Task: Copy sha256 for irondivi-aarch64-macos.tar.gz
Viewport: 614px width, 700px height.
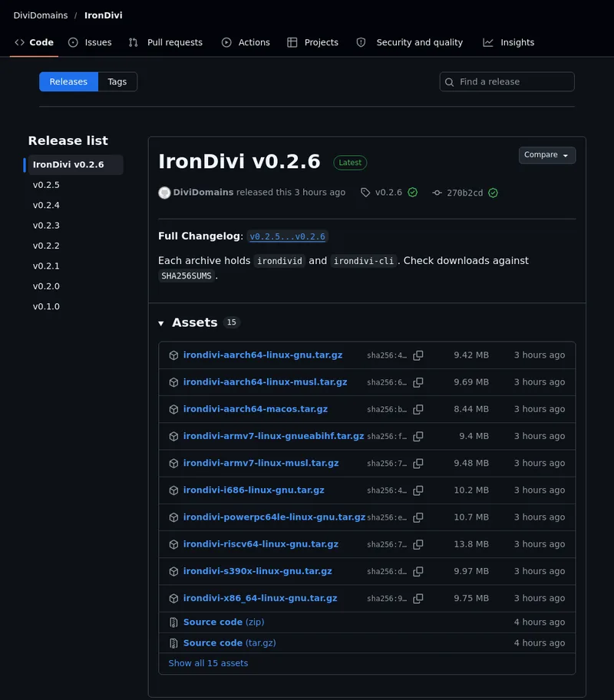Action: tap(418, 409)
